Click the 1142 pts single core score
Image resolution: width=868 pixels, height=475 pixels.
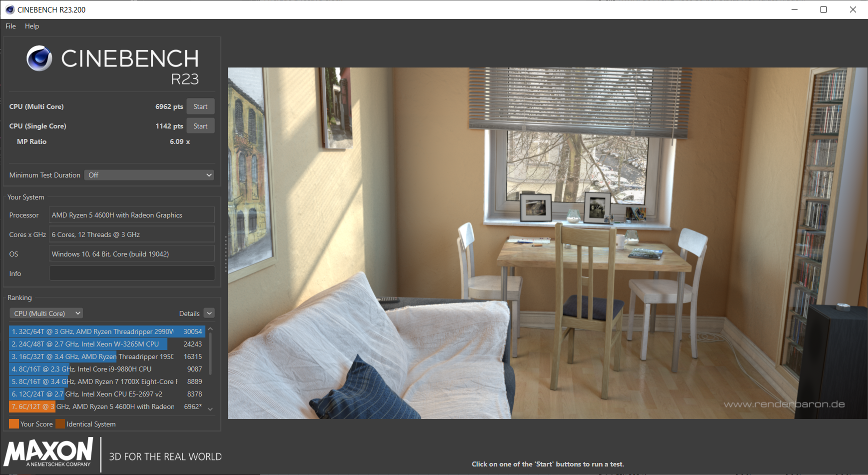coord(169,126)
